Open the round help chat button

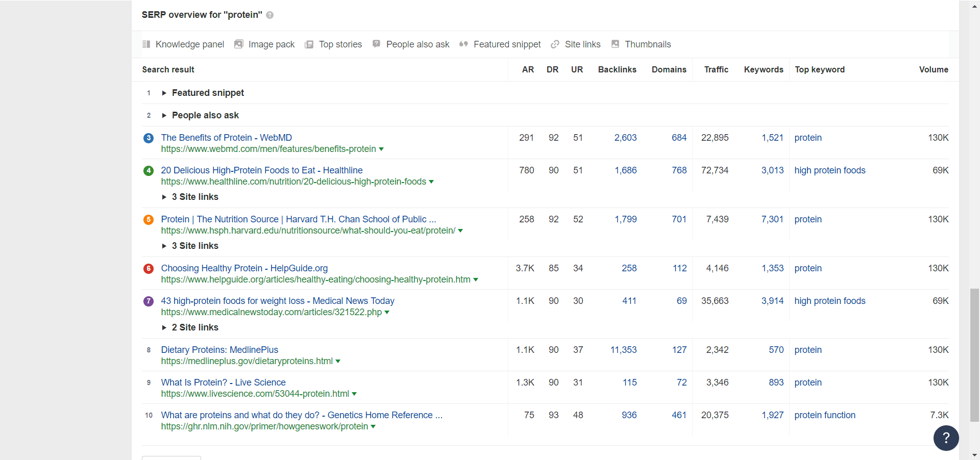click(946, 438)
